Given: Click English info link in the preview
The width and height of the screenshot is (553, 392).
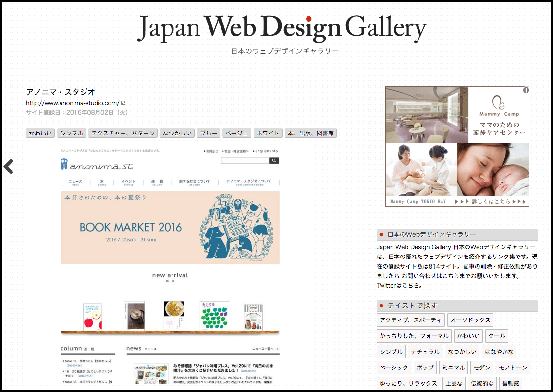Looking at the screenshot, I should coord(266,151).
